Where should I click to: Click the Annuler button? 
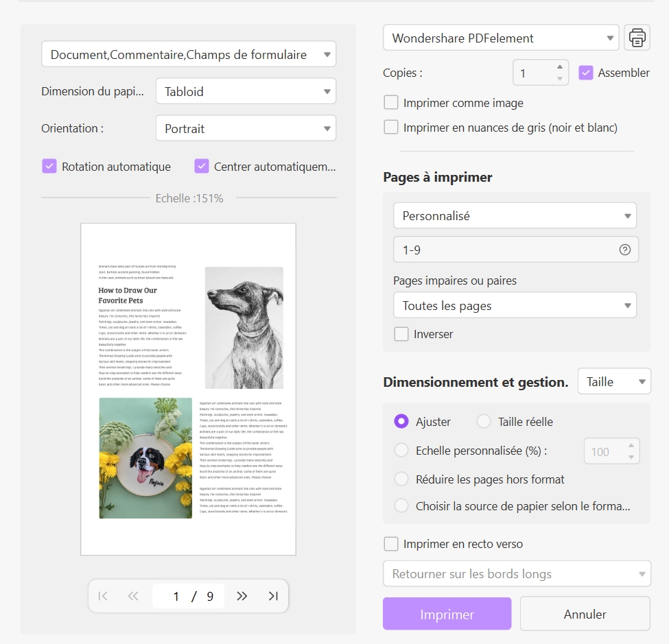point(585,614)
